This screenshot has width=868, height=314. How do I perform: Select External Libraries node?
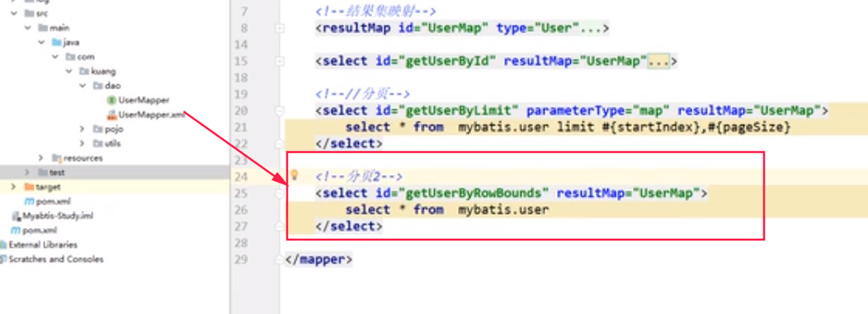pos(43,245)
